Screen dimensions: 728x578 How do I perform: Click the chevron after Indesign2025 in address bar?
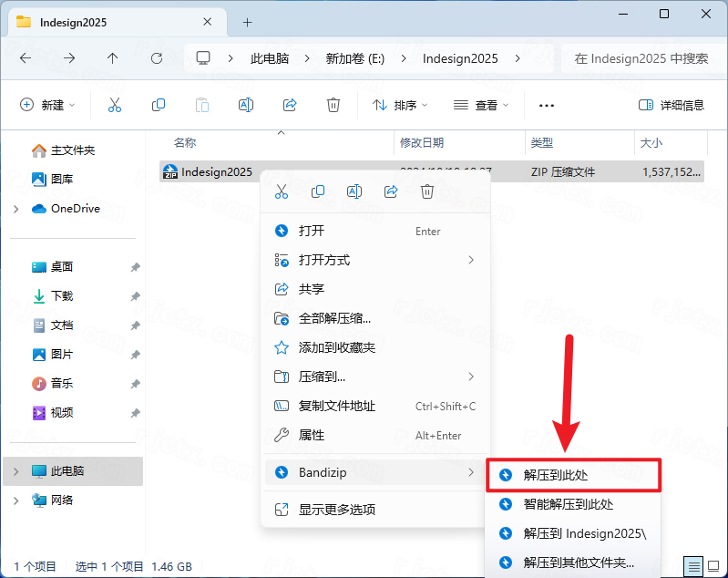(518, 58)
